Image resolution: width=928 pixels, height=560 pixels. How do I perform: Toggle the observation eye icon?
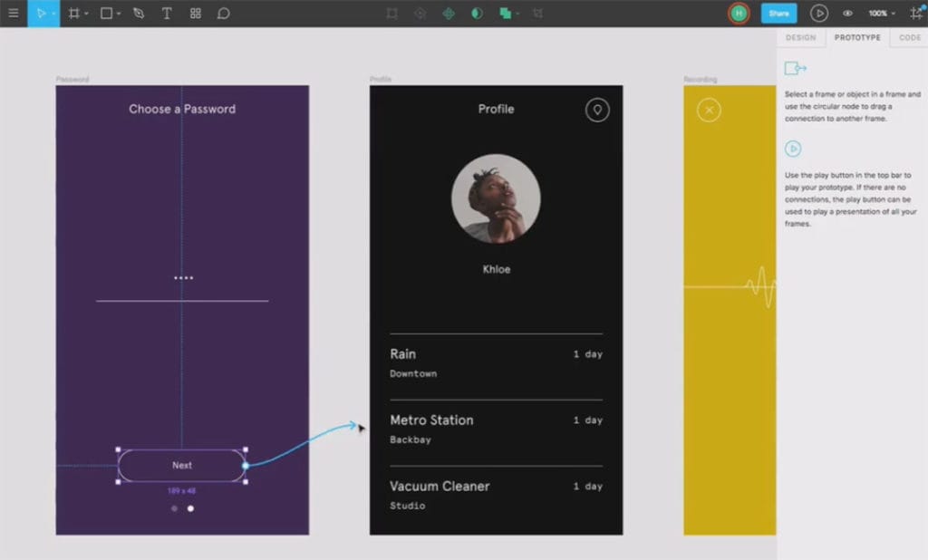coord(846,13)
